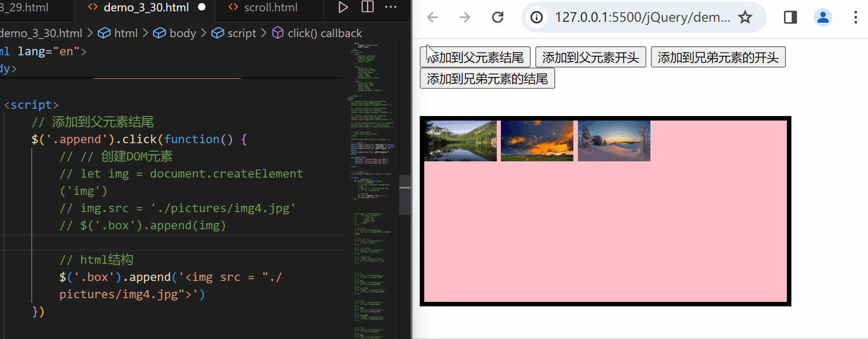Open the browser profile avatar
The image size is (868, 339).
(823, 17)
